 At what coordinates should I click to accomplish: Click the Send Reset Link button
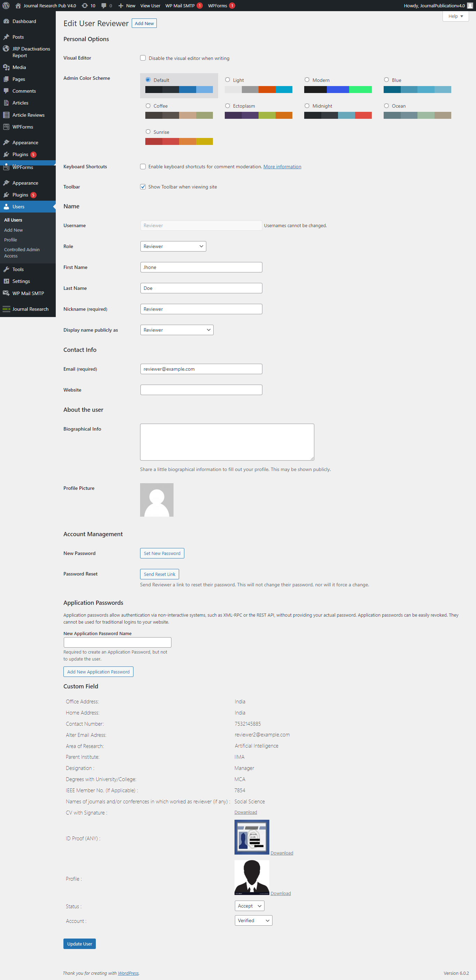click(x=160, y=574)
